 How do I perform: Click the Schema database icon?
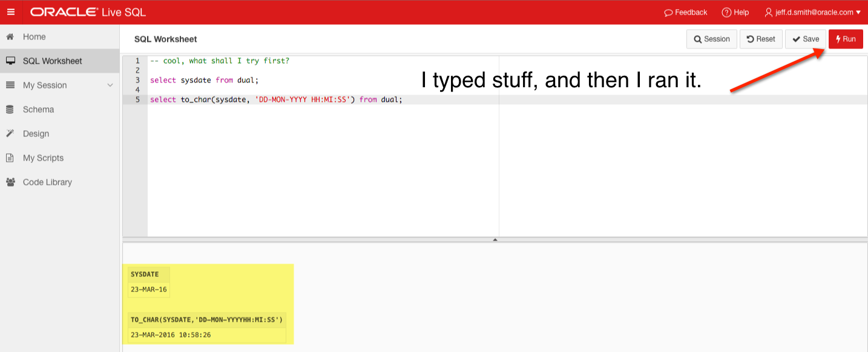tap(10, 110)
